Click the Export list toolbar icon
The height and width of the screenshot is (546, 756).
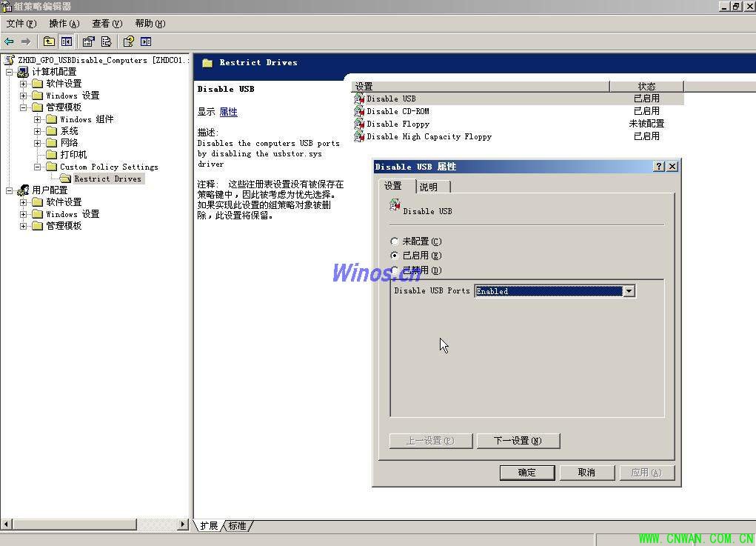[107, 41]
